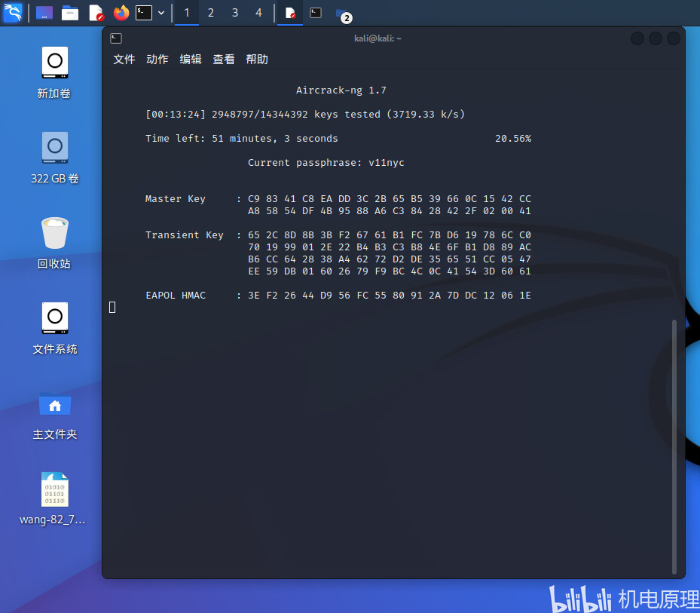Screen dimensions: 700x613
Task: Open terminal emulator launcher in panel
Action: 144,13
